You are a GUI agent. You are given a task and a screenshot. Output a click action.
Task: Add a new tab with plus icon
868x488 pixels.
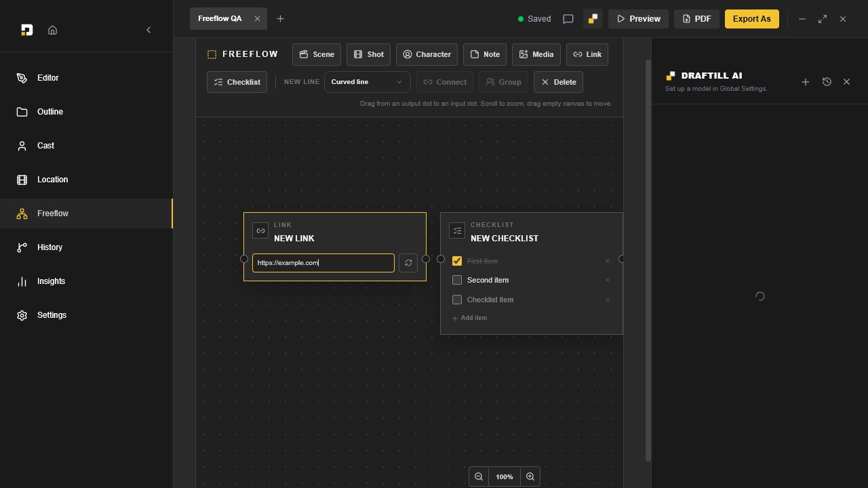280,19
